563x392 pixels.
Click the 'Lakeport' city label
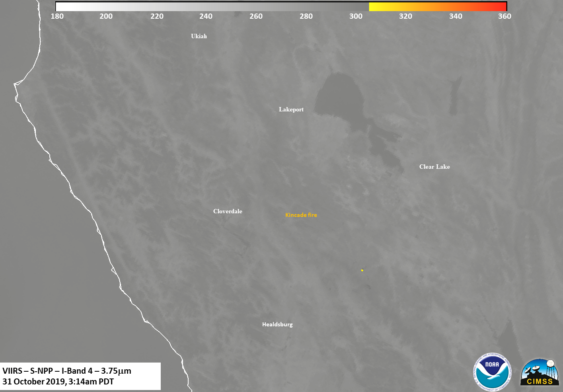pos(291,109)
